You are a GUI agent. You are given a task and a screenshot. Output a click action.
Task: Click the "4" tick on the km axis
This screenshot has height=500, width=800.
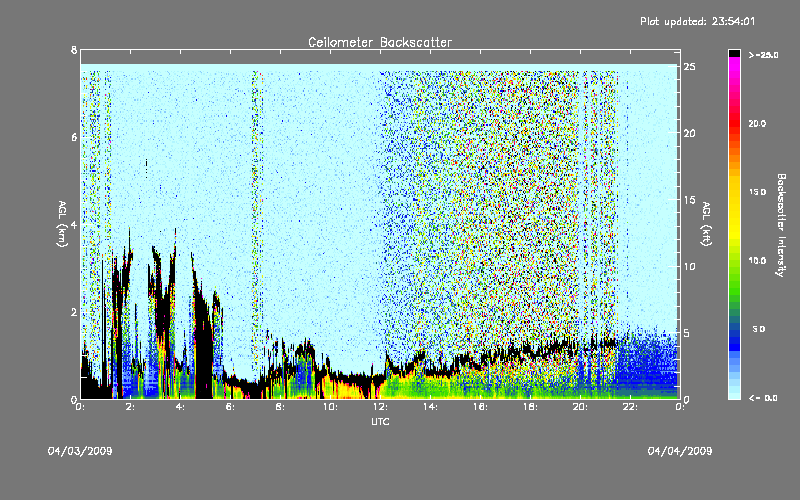tap(74, 224)
